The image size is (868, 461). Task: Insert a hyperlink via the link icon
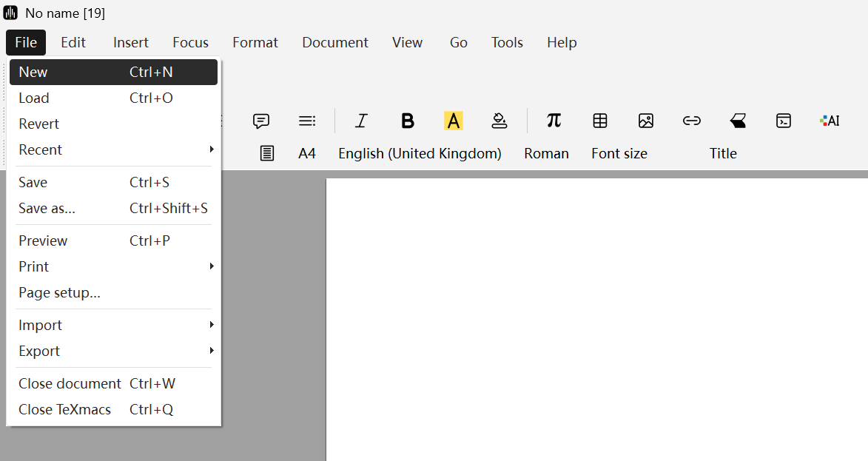(x=691, y=121)
